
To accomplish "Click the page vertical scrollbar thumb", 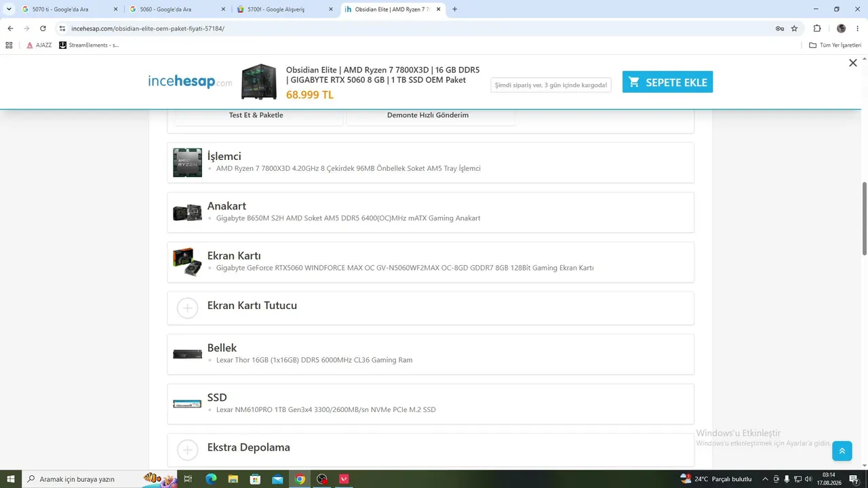I will 865,219.
